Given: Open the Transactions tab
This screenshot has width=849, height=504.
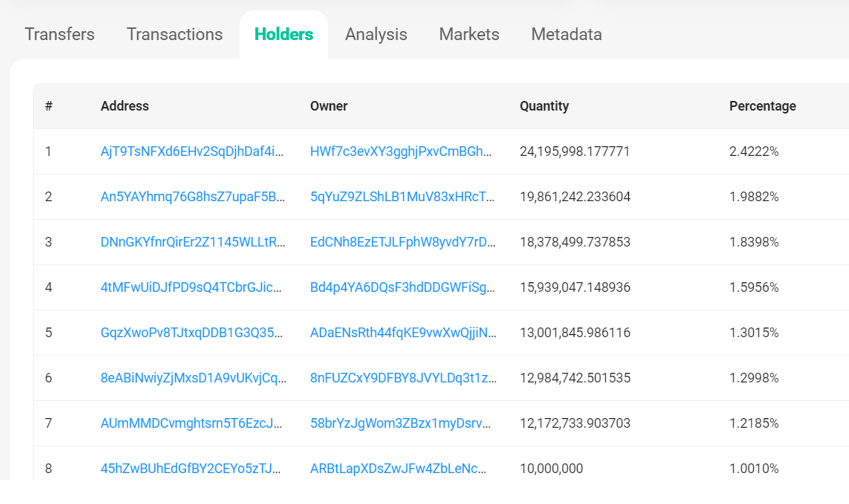Looking at the screenshot, I should coord(175,34).
